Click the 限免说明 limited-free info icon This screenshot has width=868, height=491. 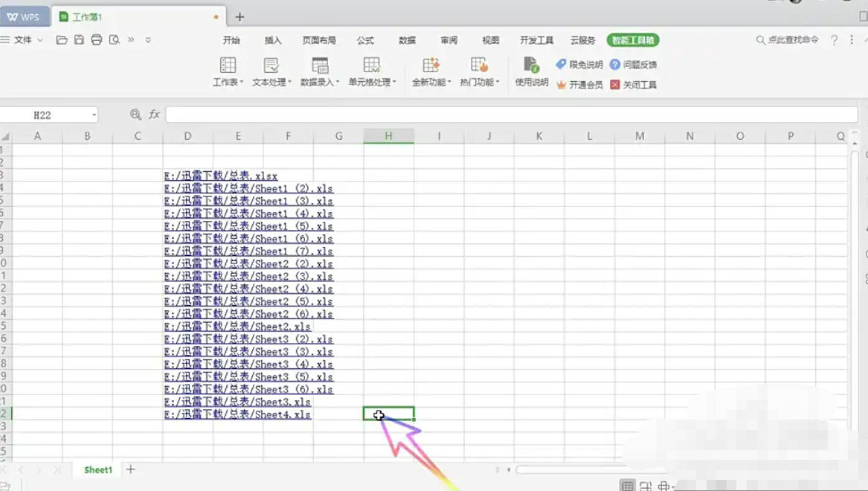576,64
